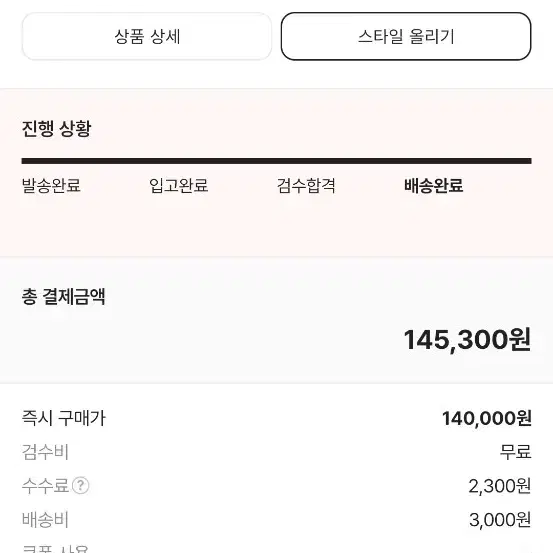This screenshot has width=553, height=553.
Task: Click the 총 결제금액 heading
Action: 63,296
